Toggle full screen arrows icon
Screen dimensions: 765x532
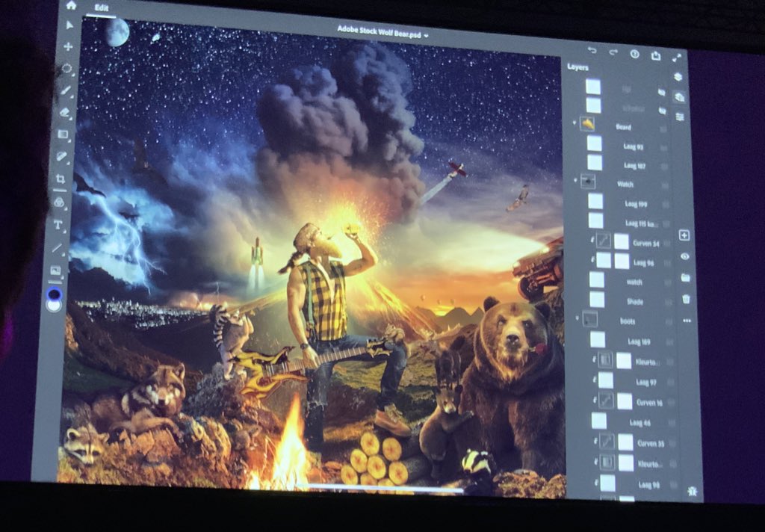click(x=676, y=58)
